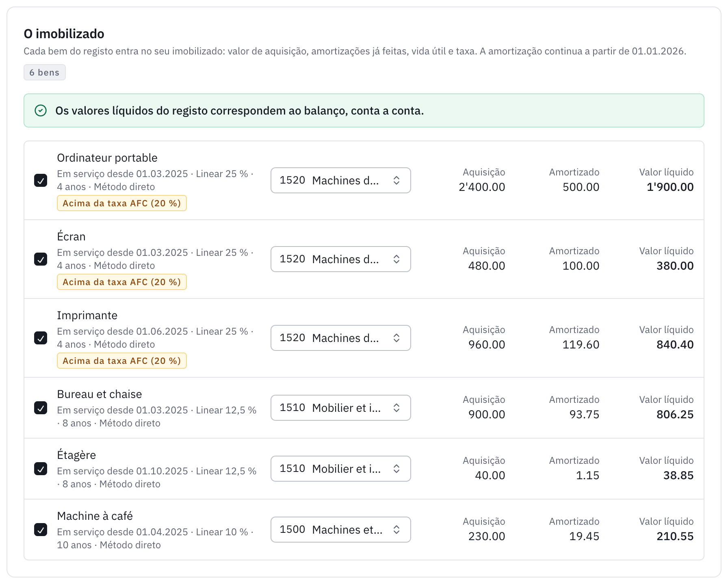The image size is (728, 584).
Task: Click the green success checkmark icon
Action: tap(41, 110)
